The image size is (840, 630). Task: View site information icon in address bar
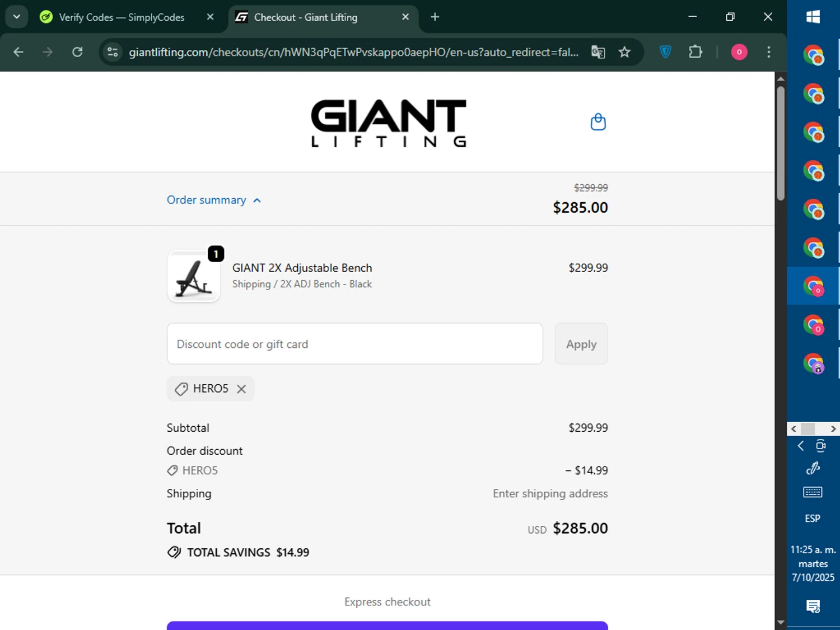pyautogui.click(x=113, y=52)
